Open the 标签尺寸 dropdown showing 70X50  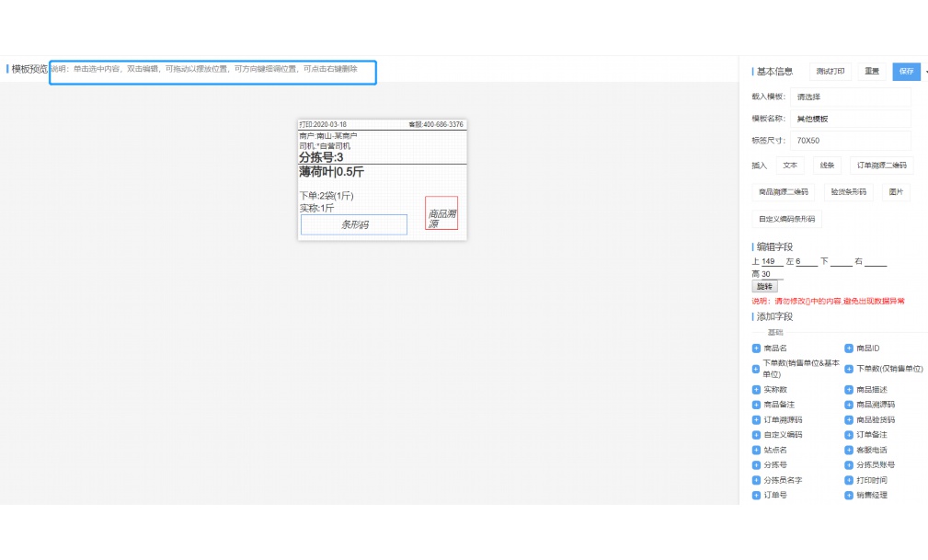click(x=851, y=141)
